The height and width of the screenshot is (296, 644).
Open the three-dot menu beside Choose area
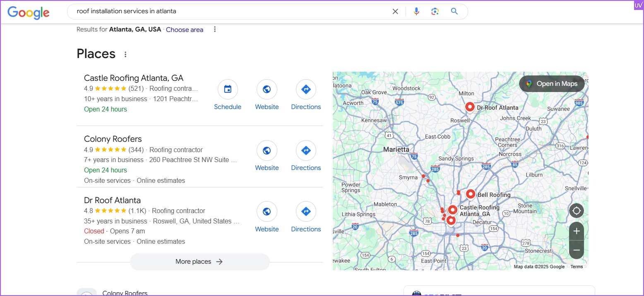tap(214, 29)
